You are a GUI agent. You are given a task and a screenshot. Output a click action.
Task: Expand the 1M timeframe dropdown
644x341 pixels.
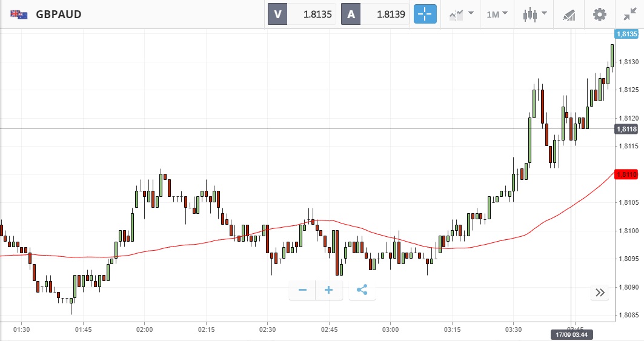coord(497,14)
